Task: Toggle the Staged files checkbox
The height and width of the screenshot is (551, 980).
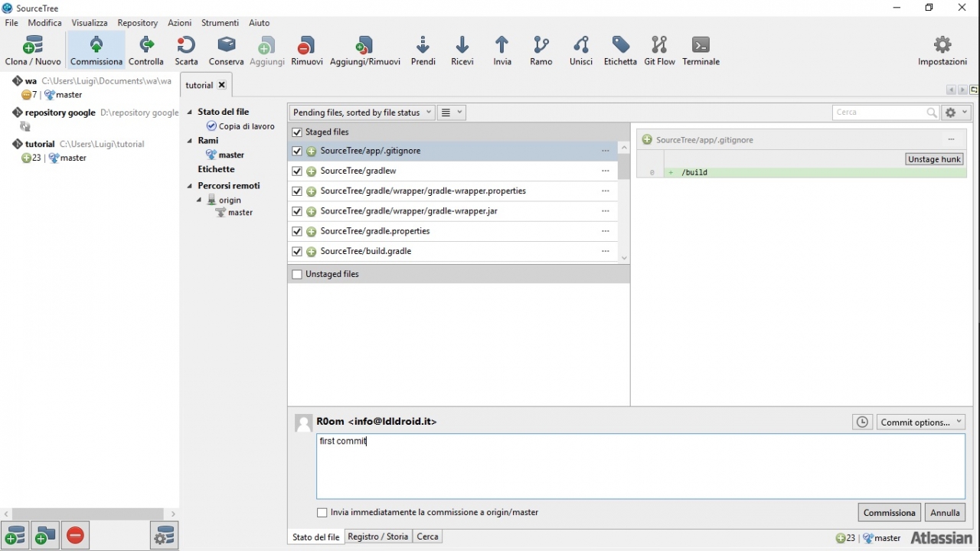Action: (297, 132)
